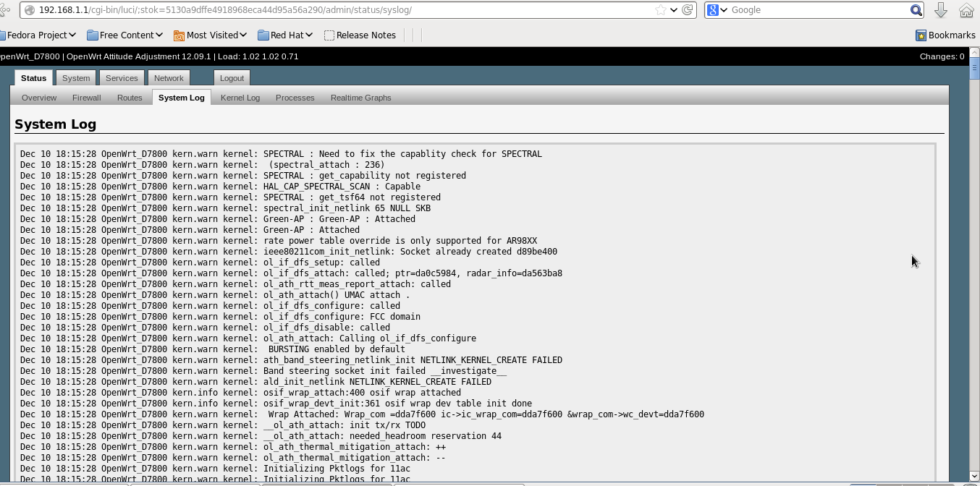Screen dimensions: 980x486
Task: Select the System main tab
Action: click(x=76, y=78)
